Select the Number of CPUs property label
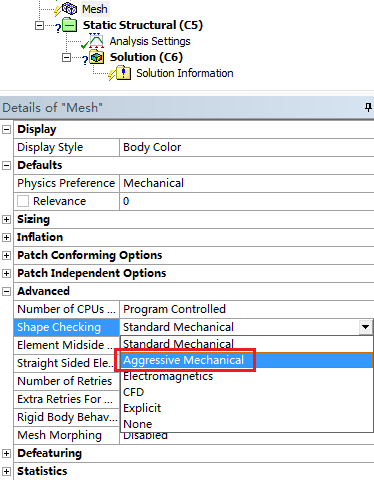This screenshot has height=480, width=374. tap(66, 309)
